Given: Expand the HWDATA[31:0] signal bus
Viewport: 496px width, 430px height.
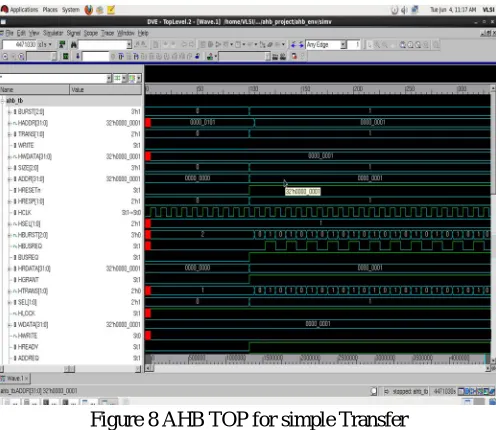Looking at the screenshot, I should tap(10, 157).
